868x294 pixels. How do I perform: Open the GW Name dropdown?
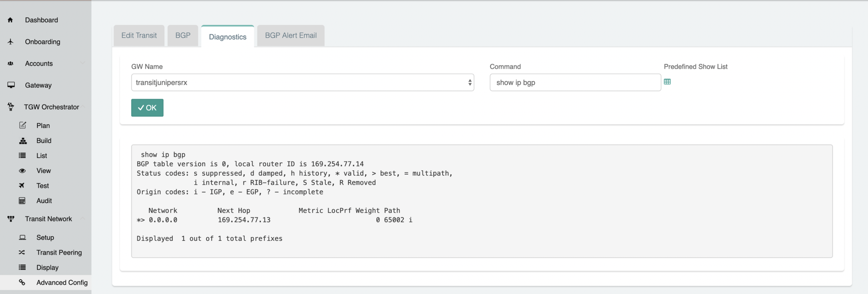click(302, 83)
